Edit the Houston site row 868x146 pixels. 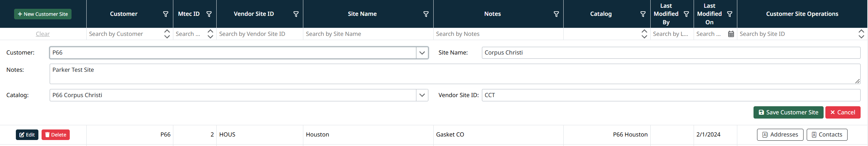click(x=27, y=135)
